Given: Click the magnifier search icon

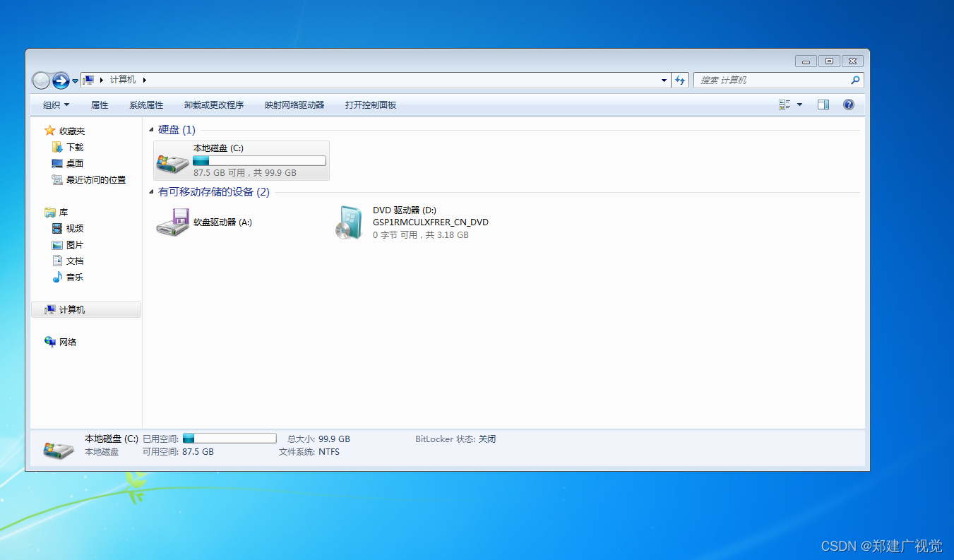Looking at the screenshot, I should [x=855, y=81].
